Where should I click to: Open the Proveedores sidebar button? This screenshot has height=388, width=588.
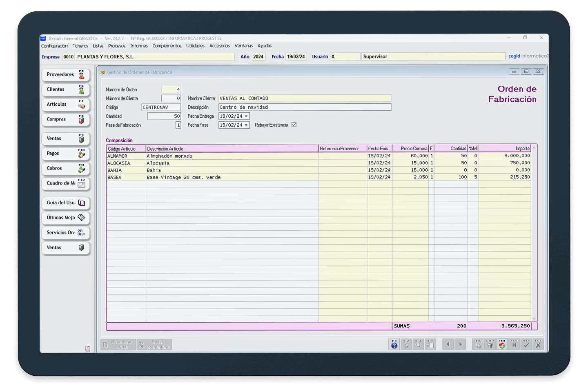pyautogui.click(x=65, y=75)
